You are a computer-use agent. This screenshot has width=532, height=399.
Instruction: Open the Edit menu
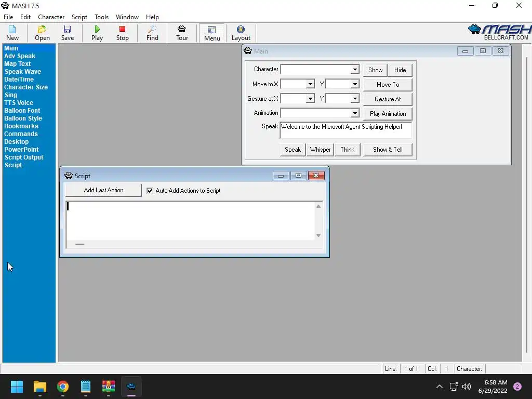pyautogui.click(x=25, y=17)
